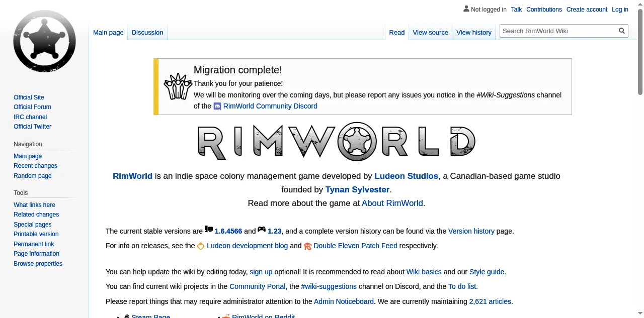Screen dimensions: 644x318
Task: Click the Discord icon in the migration notice
Action: (217, 106)
